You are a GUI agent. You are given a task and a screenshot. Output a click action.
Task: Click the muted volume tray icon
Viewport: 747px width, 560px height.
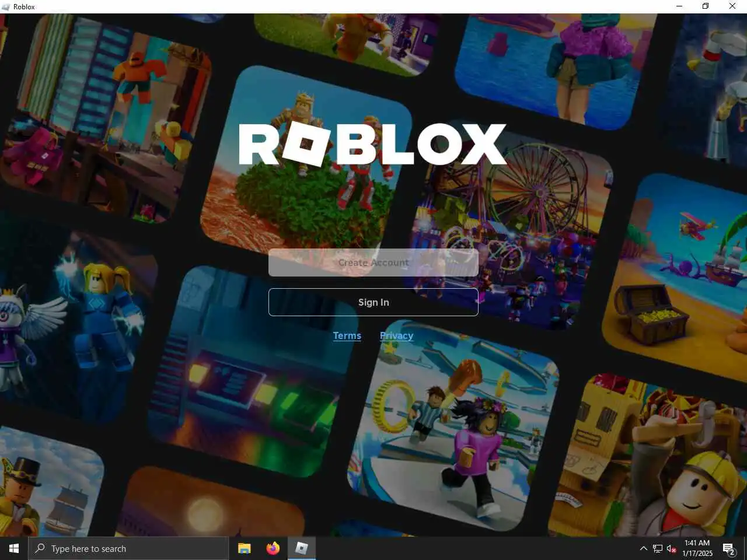coord(672,548)
